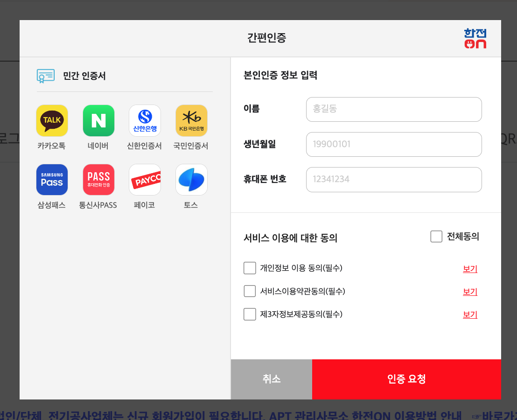Select Samsung Pass (삼성패스)

(52, 180)
